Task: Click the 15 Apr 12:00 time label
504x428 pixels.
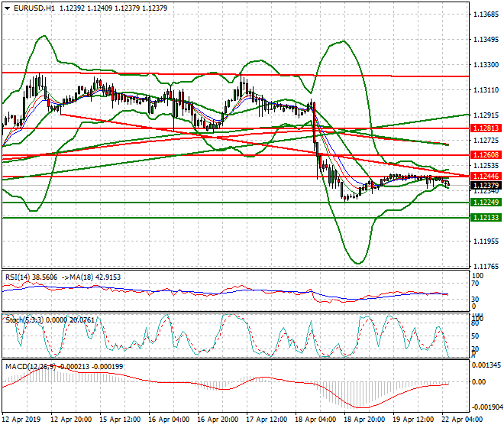Action: pos(120,420)
